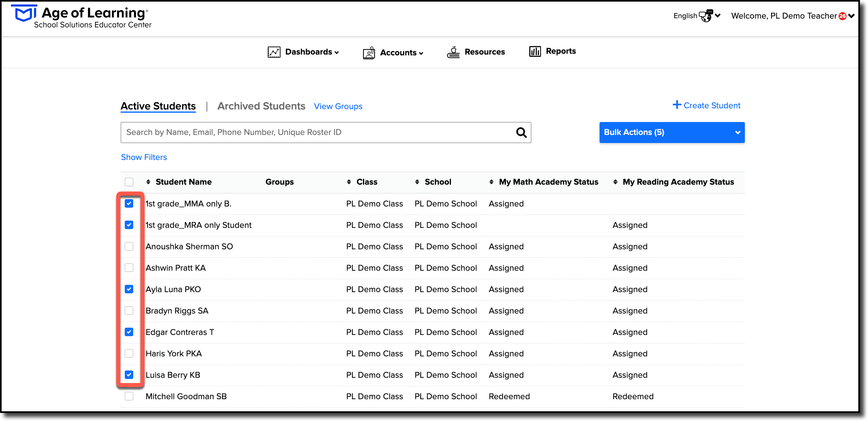Screen dimensions: 868x421
Task: Uncheck Edgar Contreras T checkbox
Action: pyautogui.click(x=129, y=332)
